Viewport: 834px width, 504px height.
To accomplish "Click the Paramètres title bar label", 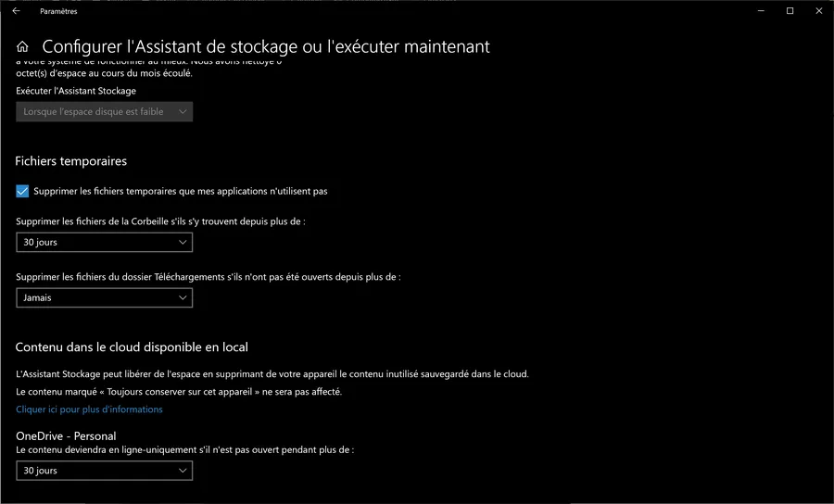I will (58, 11).
